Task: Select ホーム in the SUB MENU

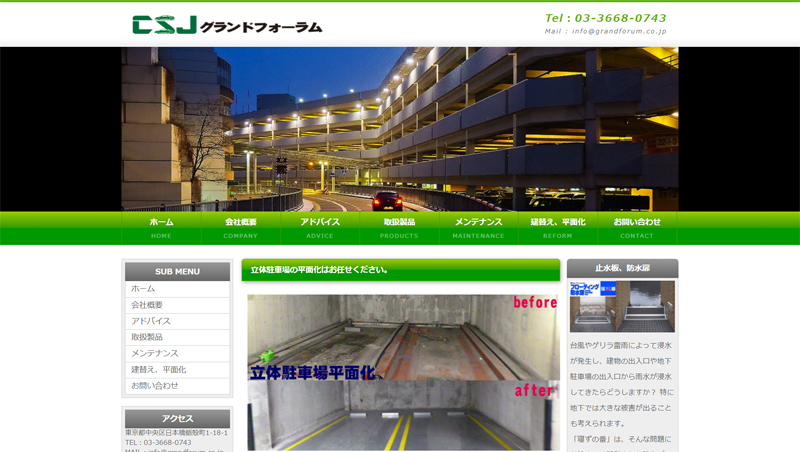Action: tap(178, 289)
